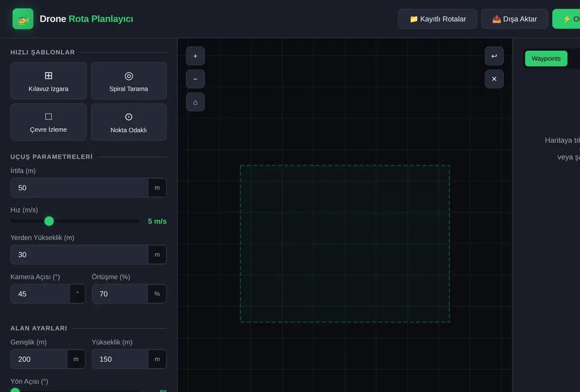The width and height of the screenshot is (580, 392).
Task: Click the Örtüşme percent input field
Action: pyautogui.click(x=120, y=294)
